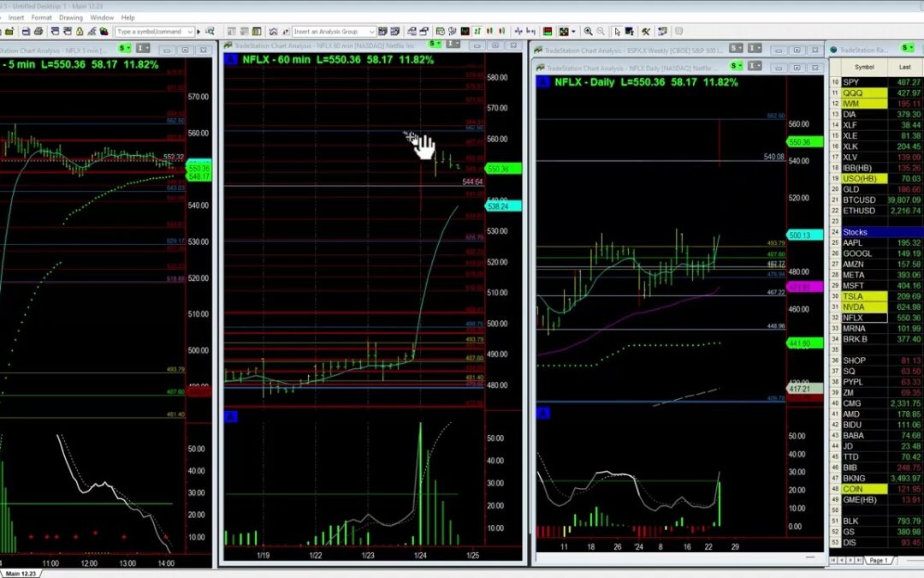Open the dropdown arrow beside checkered toolbar icon
The width and height of the screenshot is (924, 578).
[x=573, y=32]
